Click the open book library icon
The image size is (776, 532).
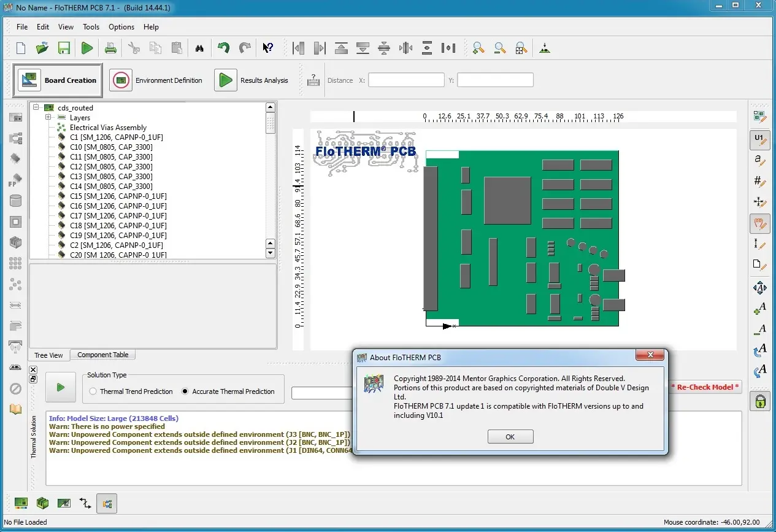point(15,409)
